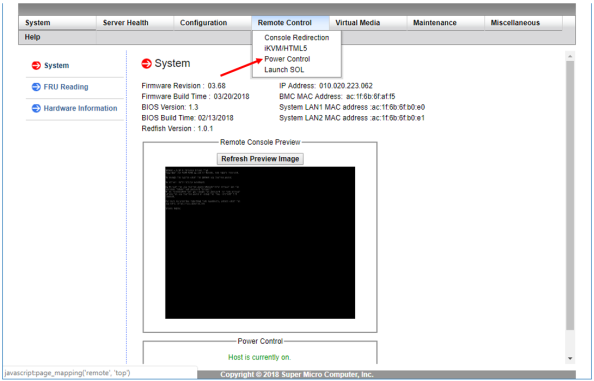Click the Super Micro copyright footer text
This screenshot has height=381, width=594.
(297, 375)
